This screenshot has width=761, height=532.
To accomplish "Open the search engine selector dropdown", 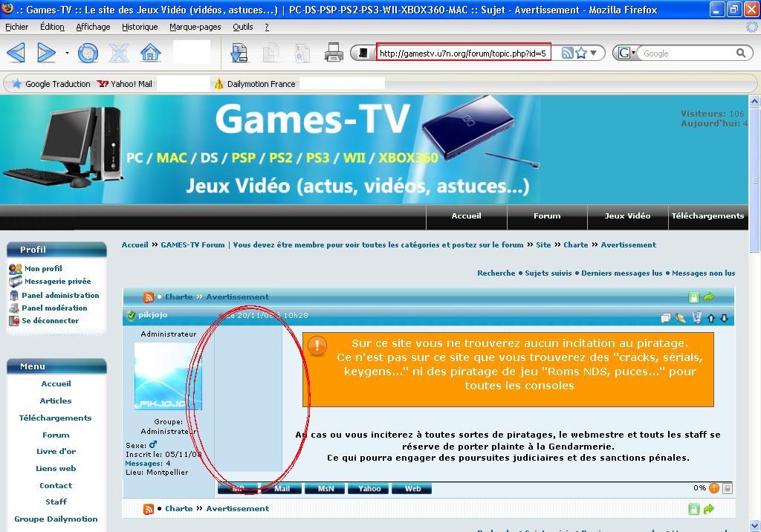I will click(626, 53).
